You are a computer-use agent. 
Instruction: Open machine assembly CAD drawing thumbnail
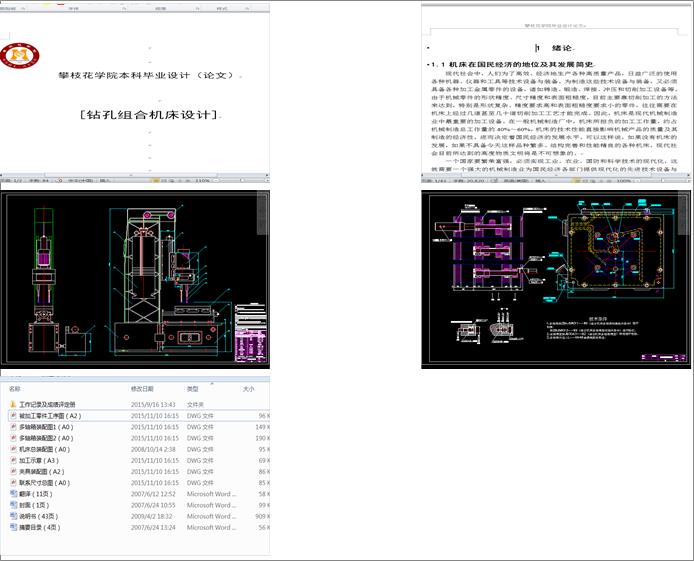135,280
